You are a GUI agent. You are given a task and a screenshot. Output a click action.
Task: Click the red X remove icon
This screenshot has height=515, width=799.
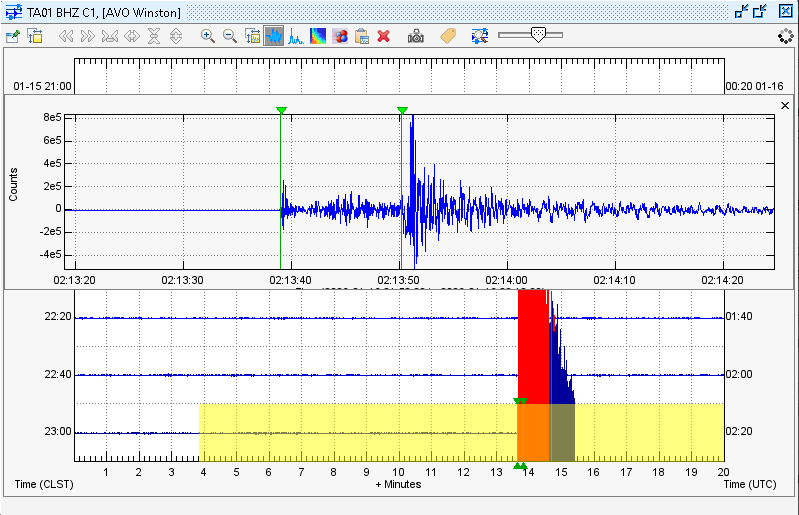point(384,36)
